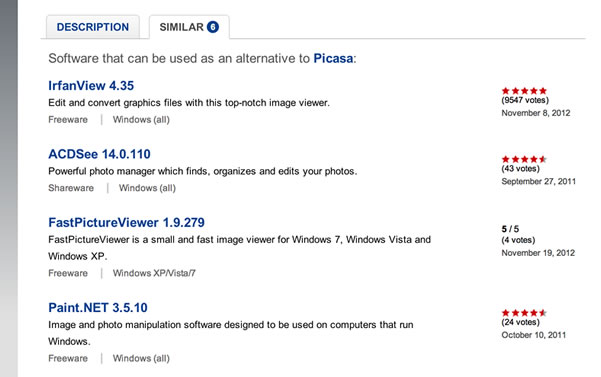Screen dimensions: 601x377
Task: Click the (9547 votes) count
Action: click(525, 100)
